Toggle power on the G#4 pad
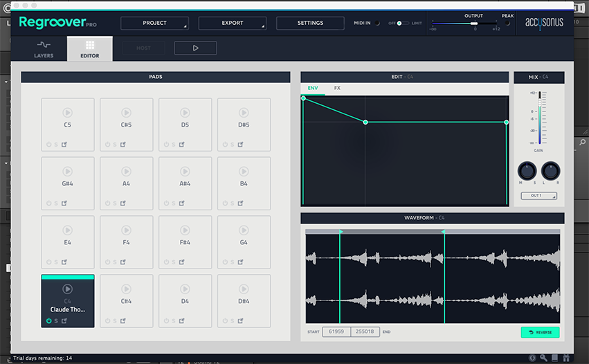589x364 pixels. [49, 203]
